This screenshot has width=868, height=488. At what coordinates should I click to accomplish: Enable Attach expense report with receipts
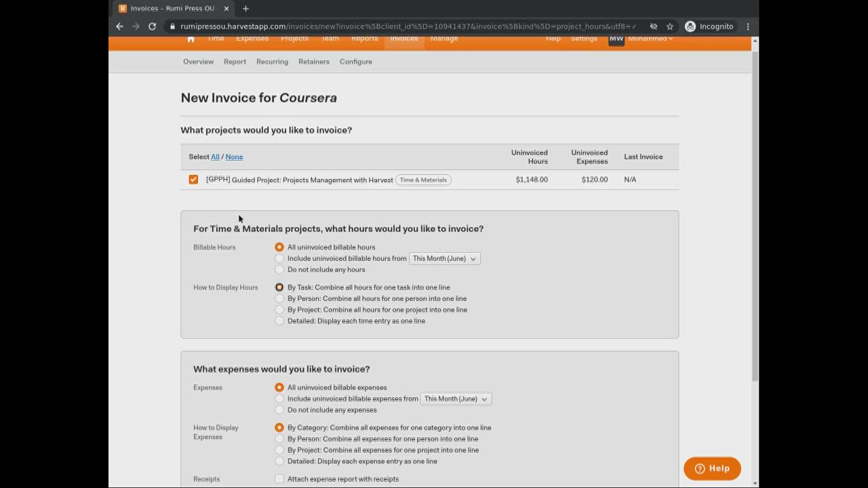[x=279, y=479]
